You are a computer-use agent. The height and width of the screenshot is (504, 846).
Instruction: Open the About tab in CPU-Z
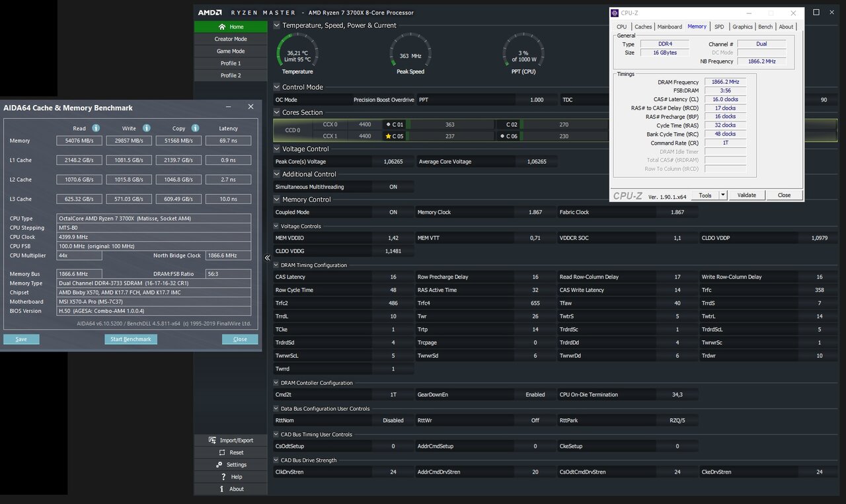(x=786, y=27)
